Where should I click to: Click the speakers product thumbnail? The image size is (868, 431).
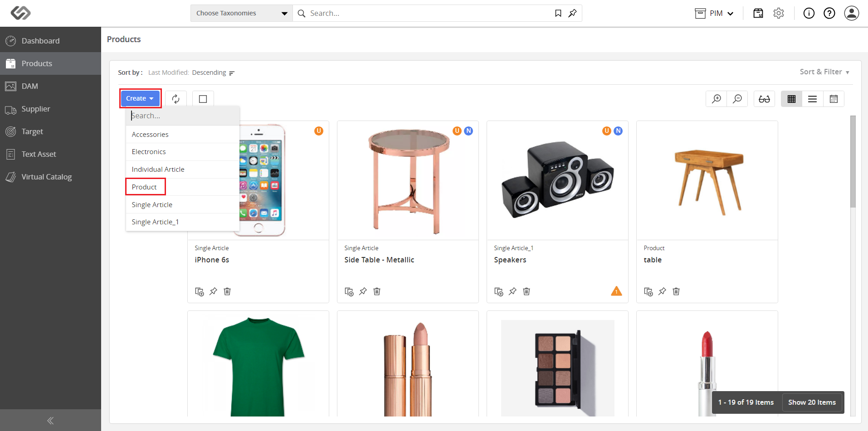pos(557,180)
